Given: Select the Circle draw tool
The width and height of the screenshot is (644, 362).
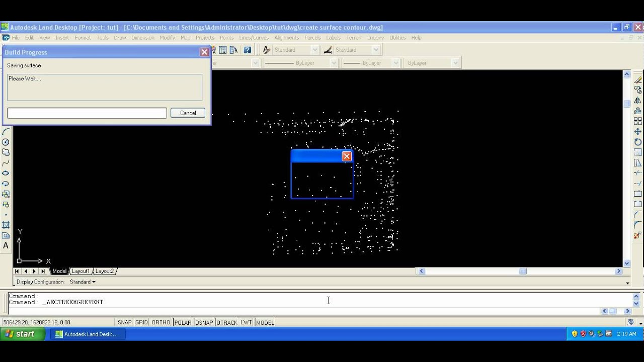Looking at the screenshot, I should tap(6, 142).
